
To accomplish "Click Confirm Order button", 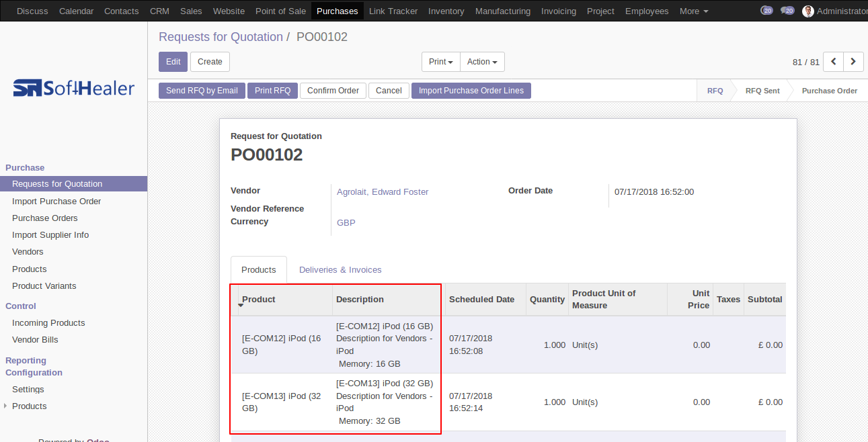I will pyautogui.click(x=333, y=91).
